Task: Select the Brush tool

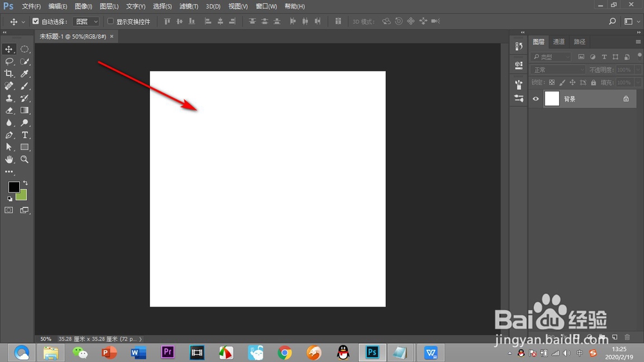Action: point(24,86)
